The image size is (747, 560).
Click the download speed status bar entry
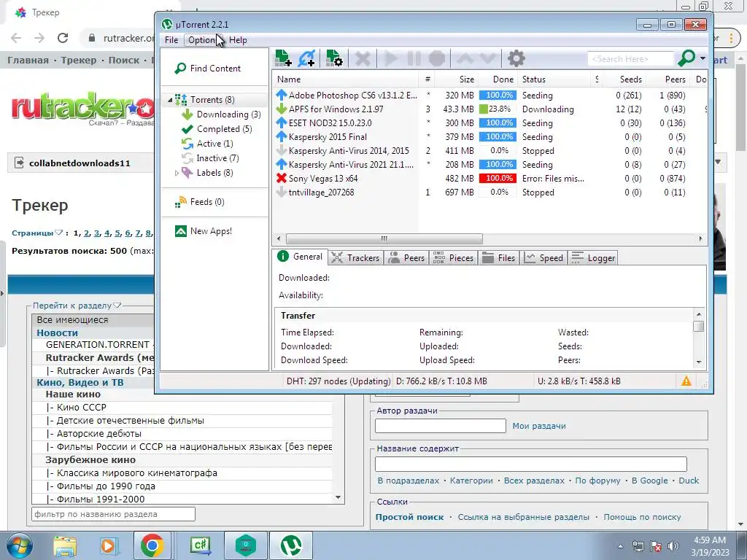(x=441, y=381)
